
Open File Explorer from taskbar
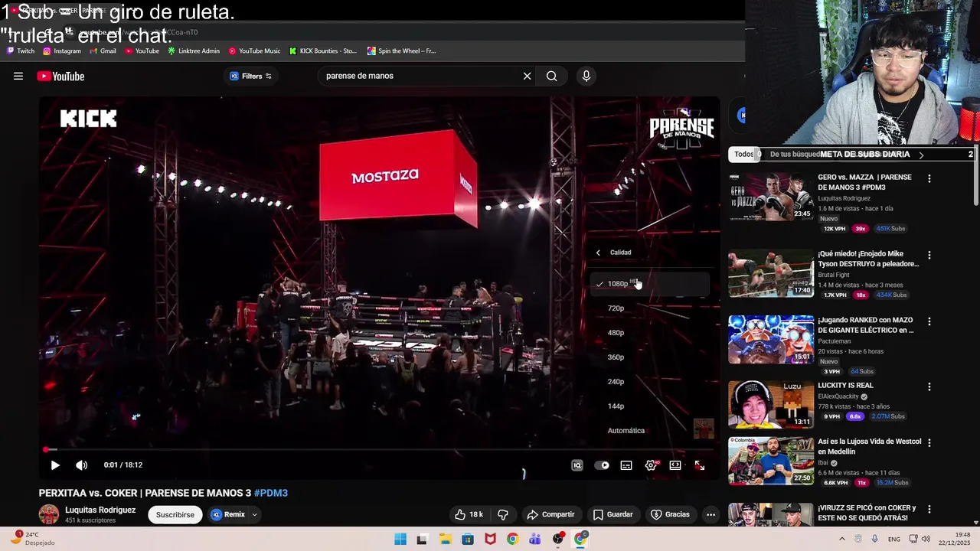[445, 539]
